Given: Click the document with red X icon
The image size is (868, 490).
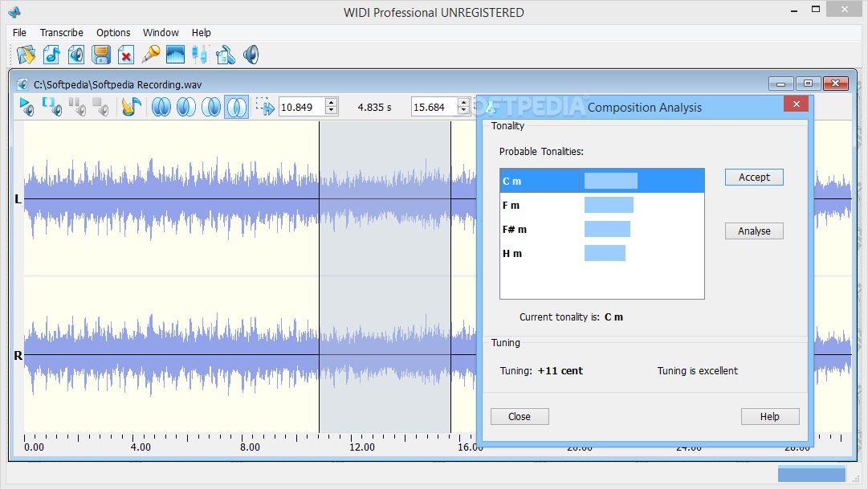Looking at the screenshot, I should click(125, 55).
